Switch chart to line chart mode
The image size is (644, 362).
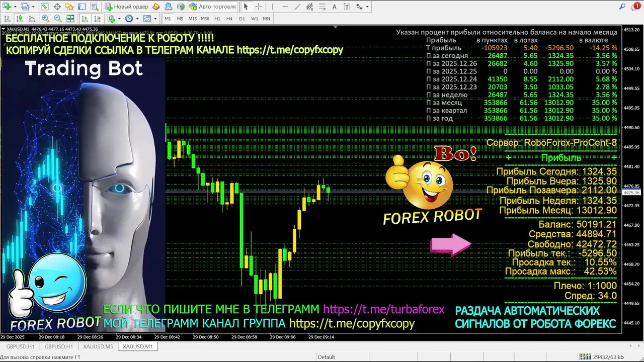pyautogui.click(x=32, y=19)
